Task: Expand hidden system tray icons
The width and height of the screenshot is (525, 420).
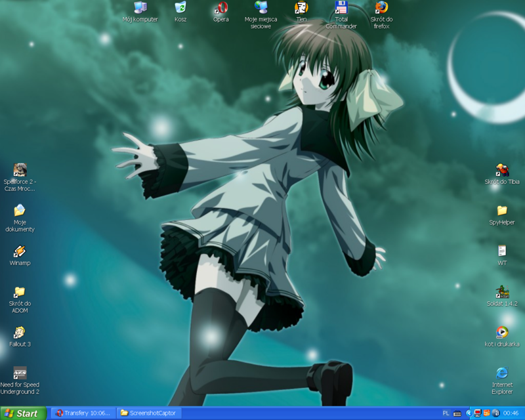Action: (x=469, y=413)
